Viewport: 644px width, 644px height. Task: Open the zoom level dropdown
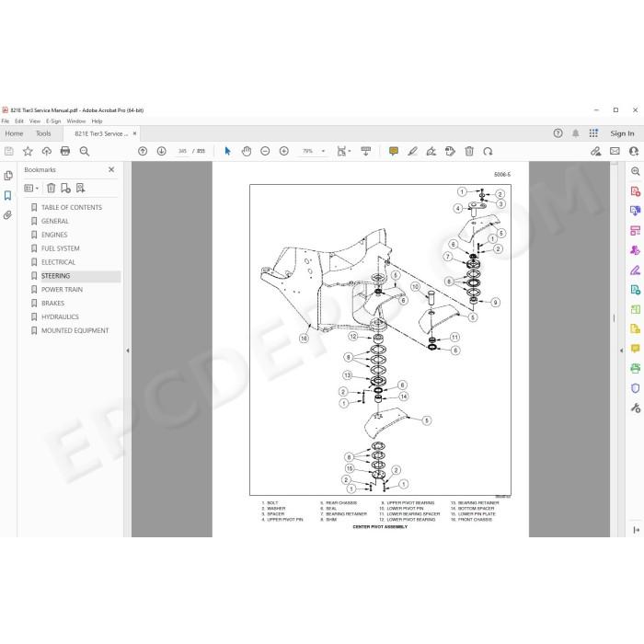click(x=323, y=152)
